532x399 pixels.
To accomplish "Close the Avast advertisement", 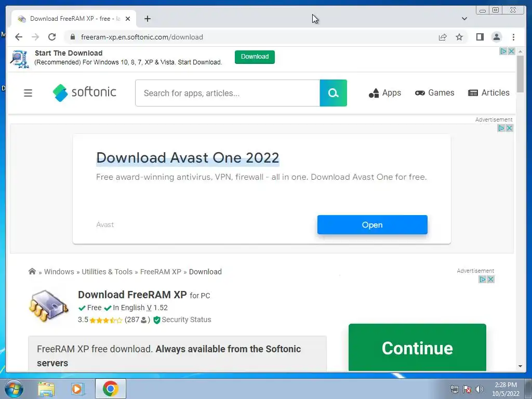I will 509,128.
